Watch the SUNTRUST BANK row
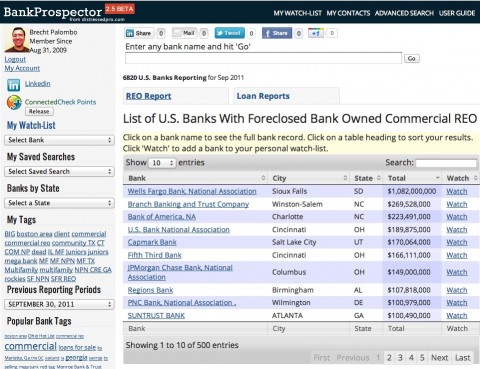Screen dimensions: 480x369 (457, 315)
